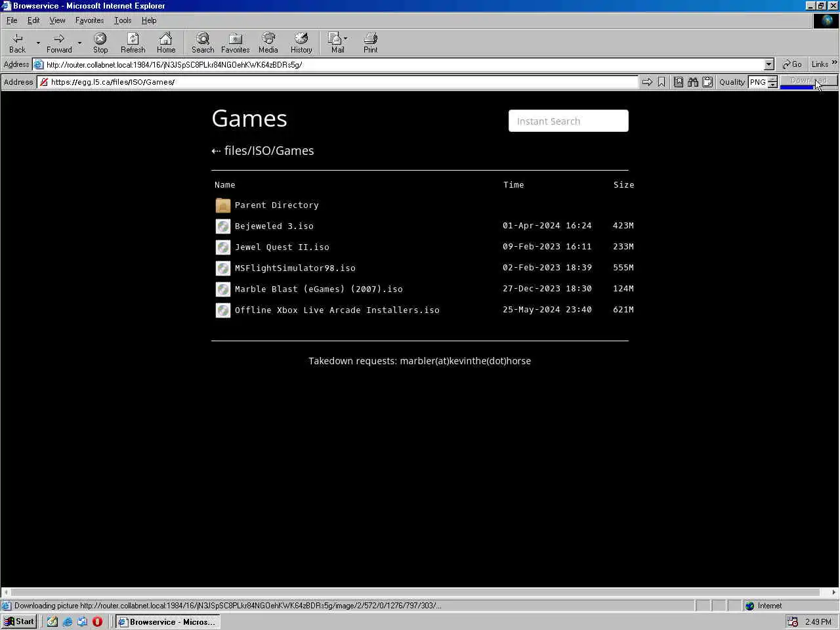Open the Favorites toolbar button
Viewport: 840px width, 630px height.
tap(236, 43)
